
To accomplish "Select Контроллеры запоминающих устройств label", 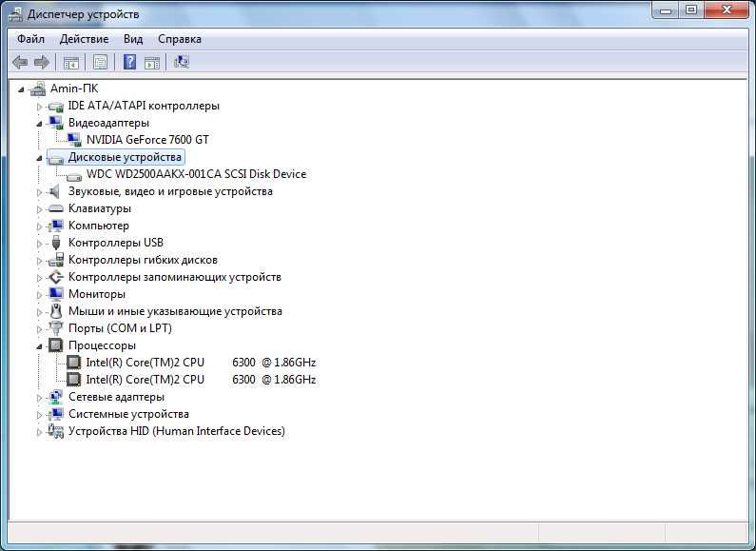I will point(175,277).
